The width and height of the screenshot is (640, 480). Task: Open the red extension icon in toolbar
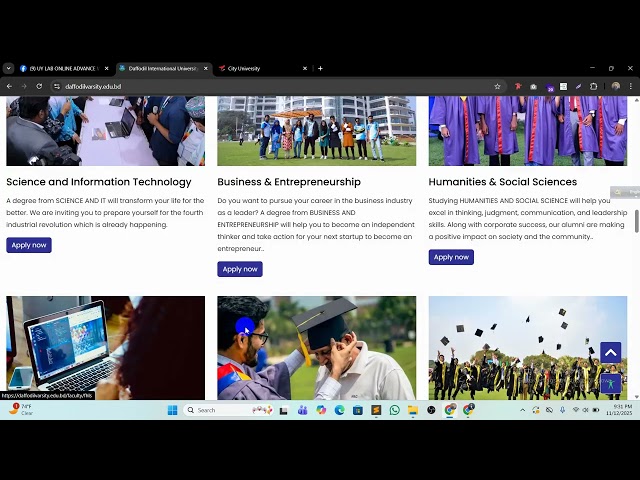[x=518, y=87]
